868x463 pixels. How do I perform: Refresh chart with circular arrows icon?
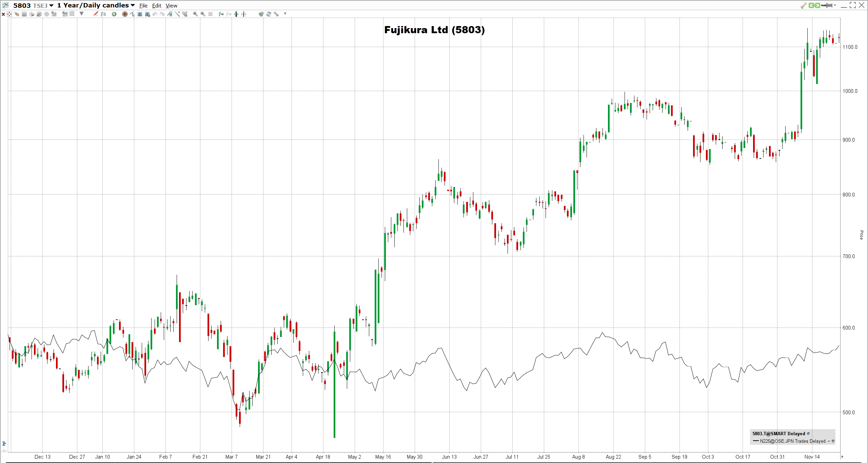point(269,14)
